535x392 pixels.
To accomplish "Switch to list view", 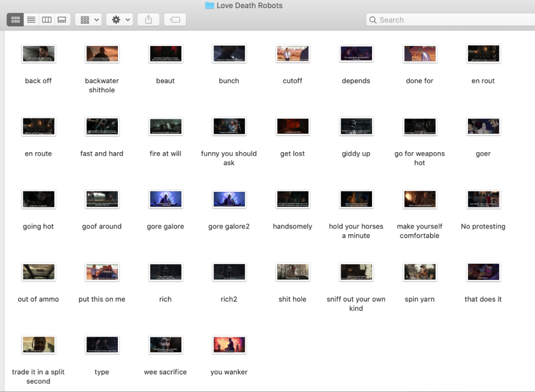I will (x=31, y=20).
